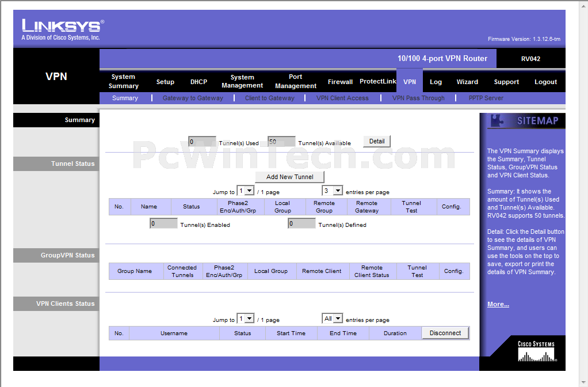588x387 pixels.
Task: Open the Port Management tab
Action: pos(296,81)
